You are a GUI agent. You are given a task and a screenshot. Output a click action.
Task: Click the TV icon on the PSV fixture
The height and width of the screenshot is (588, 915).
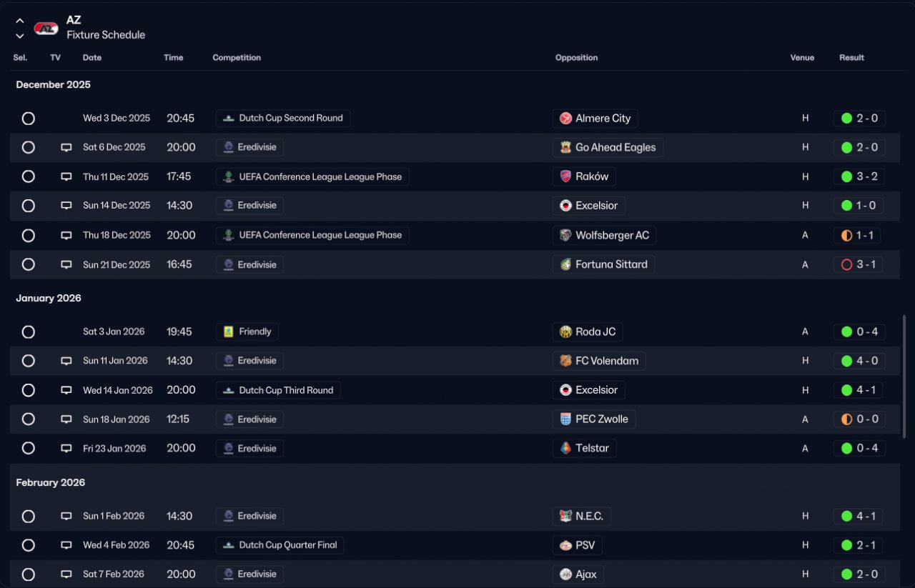click(66, 545)
